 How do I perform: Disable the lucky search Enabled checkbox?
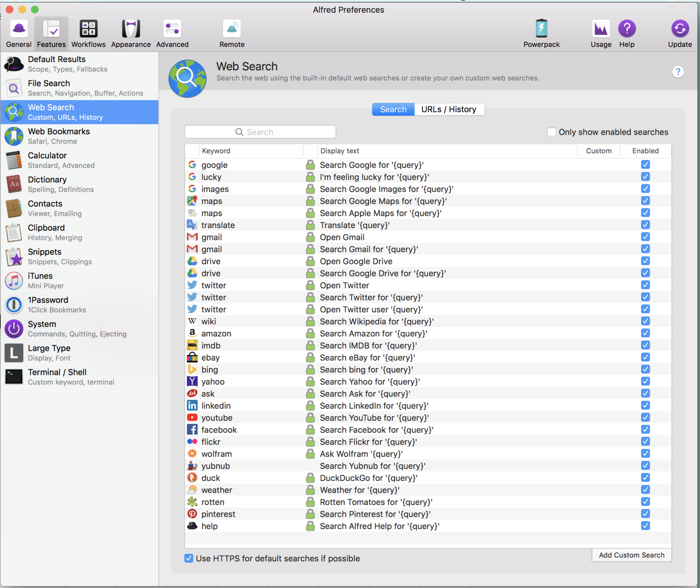click(x=645, y=176)
